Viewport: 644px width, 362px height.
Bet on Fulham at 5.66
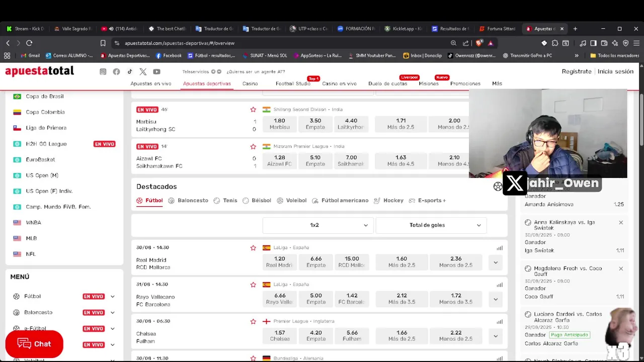(x=352, y=336)
